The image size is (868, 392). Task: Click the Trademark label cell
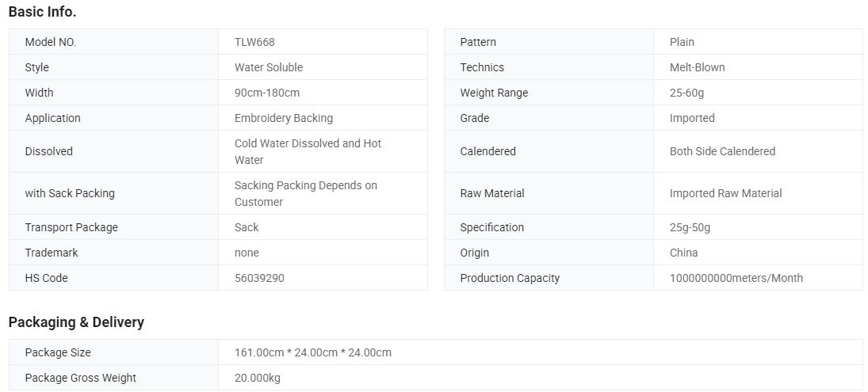pos(113,253)
